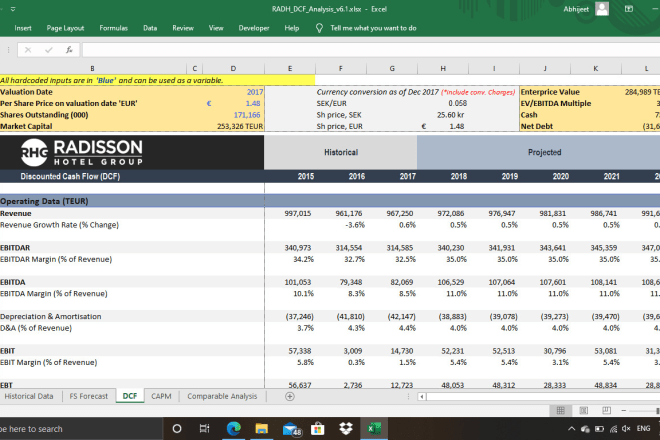Click into the formula bar input
The height and width of the screenshot is (440, 660).
click(370, 50)
